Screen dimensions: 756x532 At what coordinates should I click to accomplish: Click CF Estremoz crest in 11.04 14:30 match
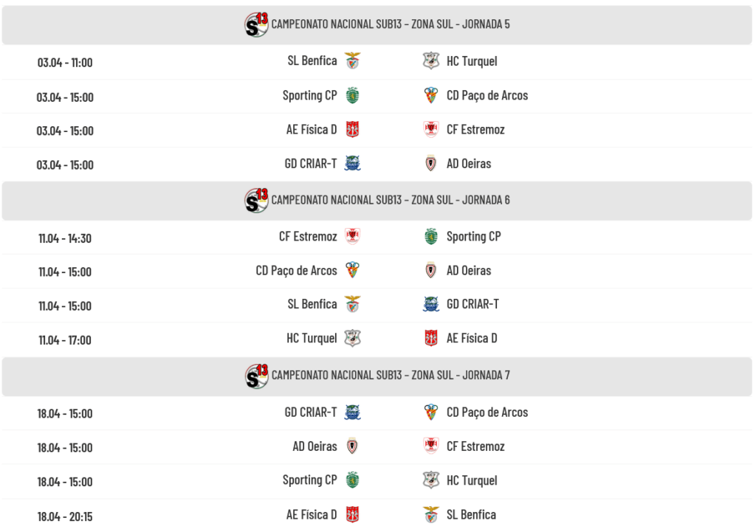(352, 237)
